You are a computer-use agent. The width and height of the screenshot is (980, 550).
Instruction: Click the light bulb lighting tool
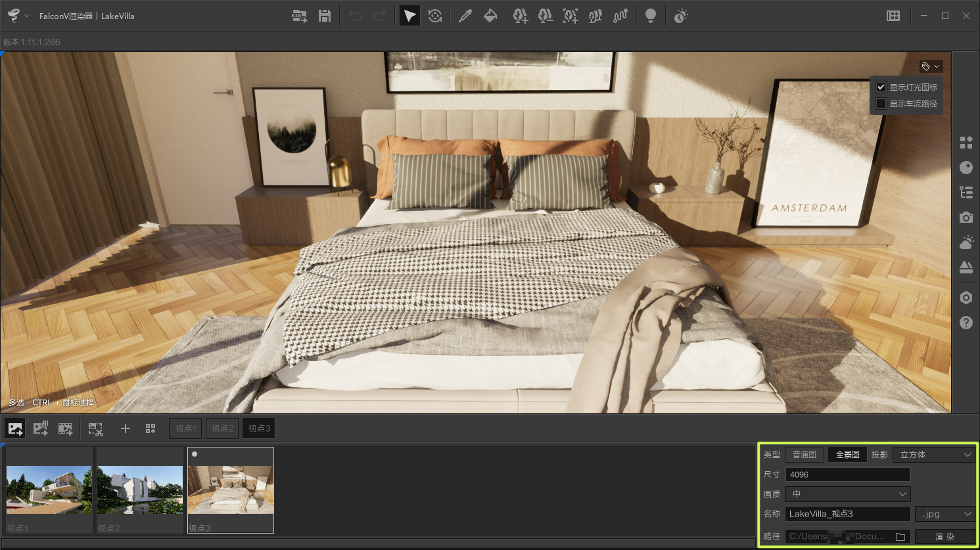click(651, 16)
